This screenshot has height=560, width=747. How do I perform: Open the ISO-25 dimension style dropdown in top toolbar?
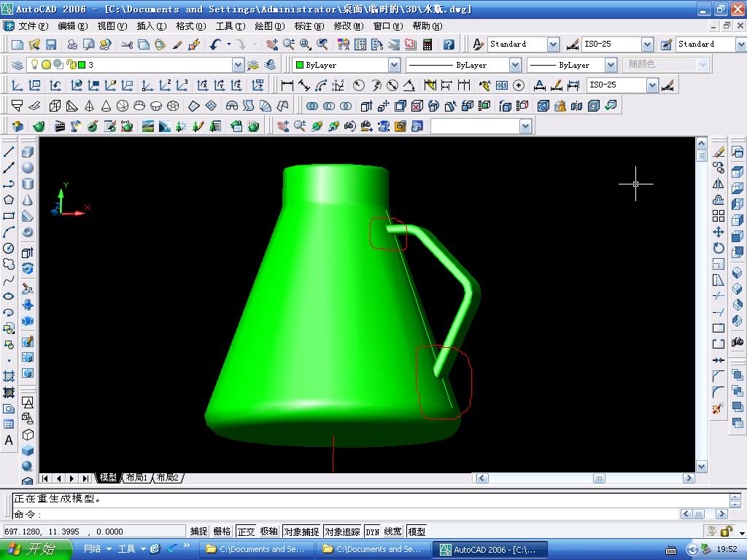pyautogui.click(x=647, y=44)
